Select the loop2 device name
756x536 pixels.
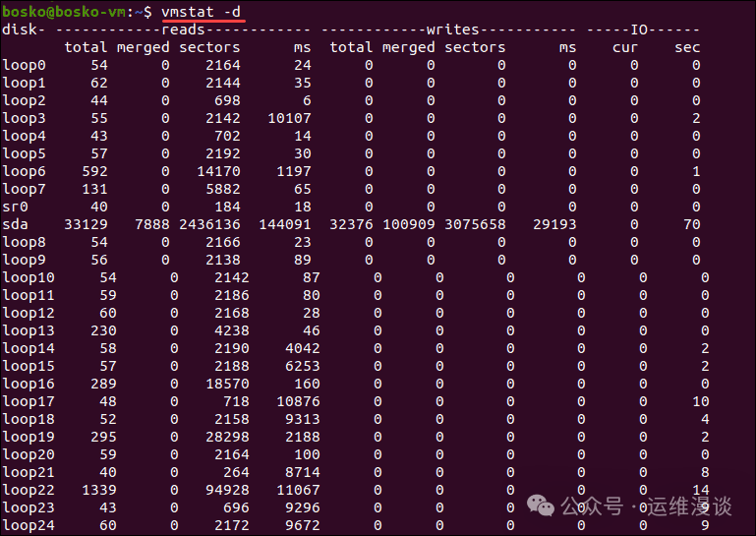coord(25,101)
